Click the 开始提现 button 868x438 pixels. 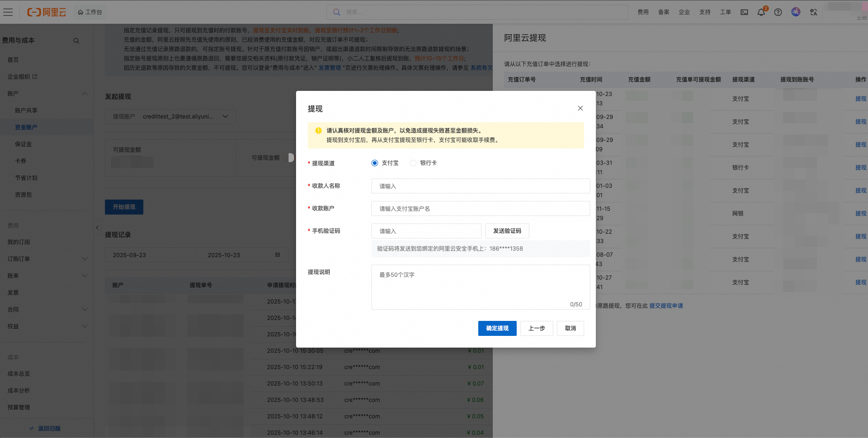[x=124, y=207]
